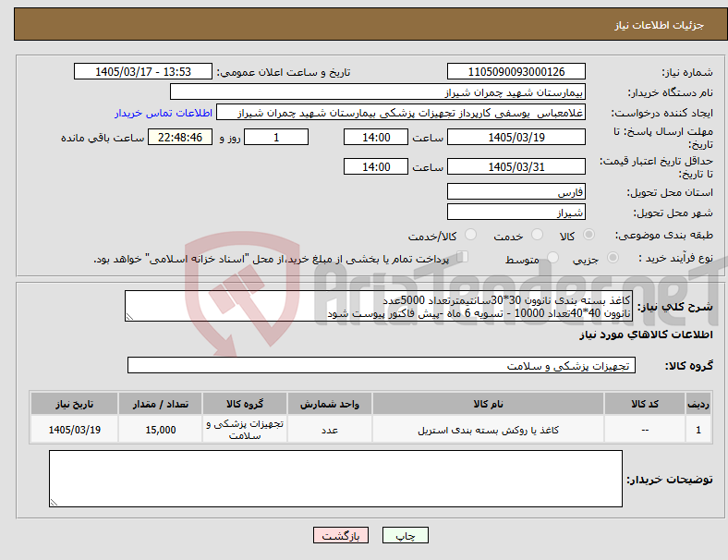Click the شماره نیاز label
728x560 pixels.
(x=687, y=72)
